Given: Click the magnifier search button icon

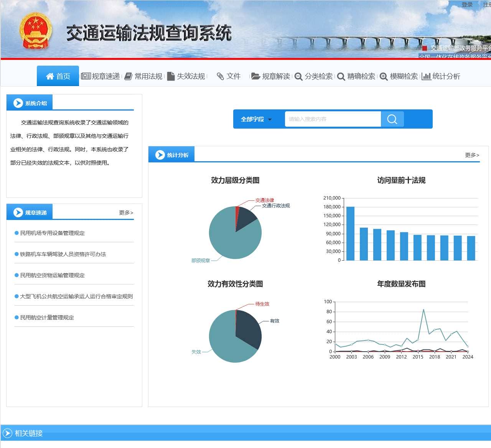Looking at the screenshot, I should tap(392, 119).
